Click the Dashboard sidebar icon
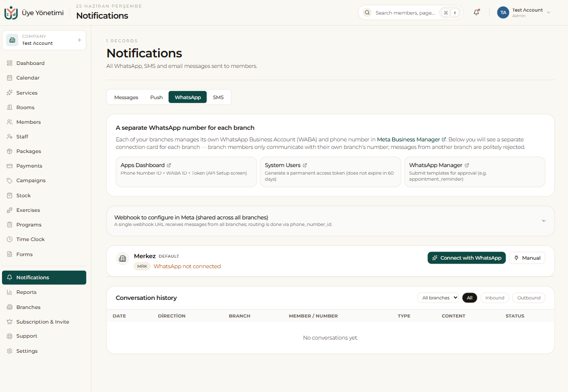The image size is (568, 392). [10, 63]
